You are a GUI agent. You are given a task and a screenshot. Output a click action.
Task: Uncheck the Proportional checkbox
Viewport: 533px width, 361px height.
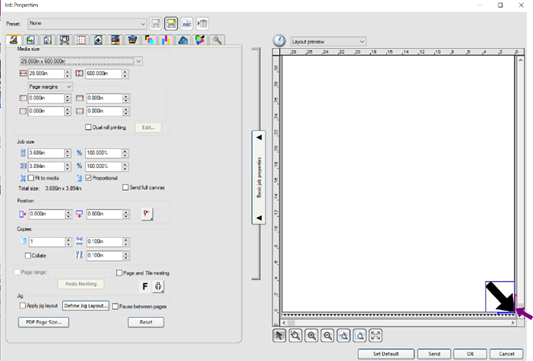pyautogui.click(x=89, y=178)
